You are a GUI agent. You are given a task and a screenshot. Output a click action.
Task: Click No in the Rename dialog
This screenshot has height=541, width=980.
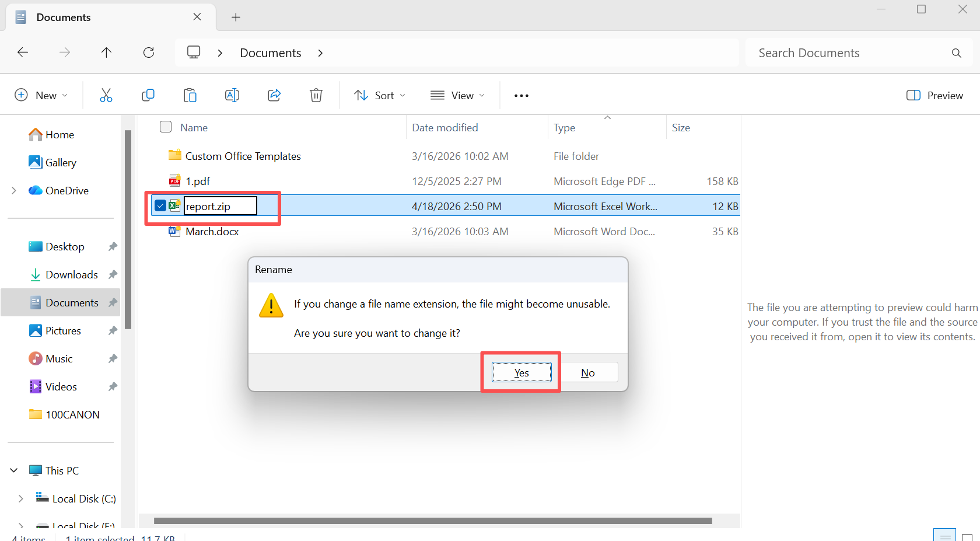[587, 372]
